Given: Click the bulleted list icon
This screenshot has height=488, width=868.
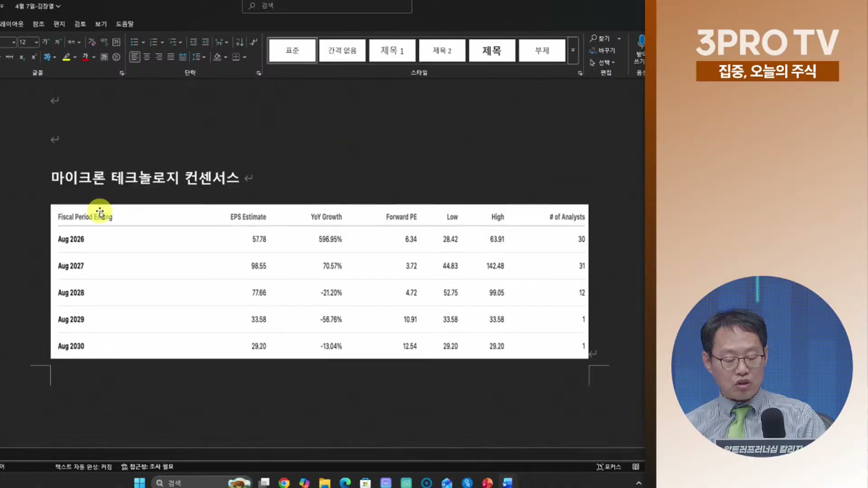Looking at the screenshot, I should 134,42.
